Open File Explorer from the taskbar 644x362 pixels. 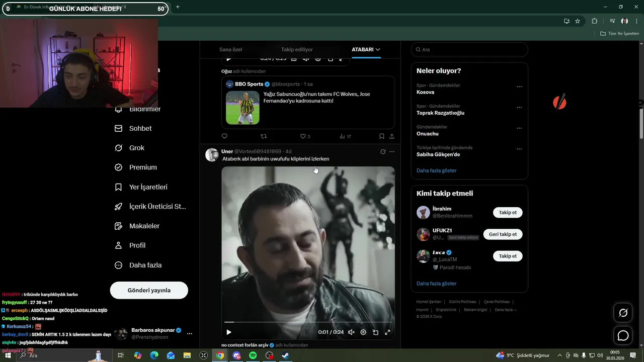(187, 355)
